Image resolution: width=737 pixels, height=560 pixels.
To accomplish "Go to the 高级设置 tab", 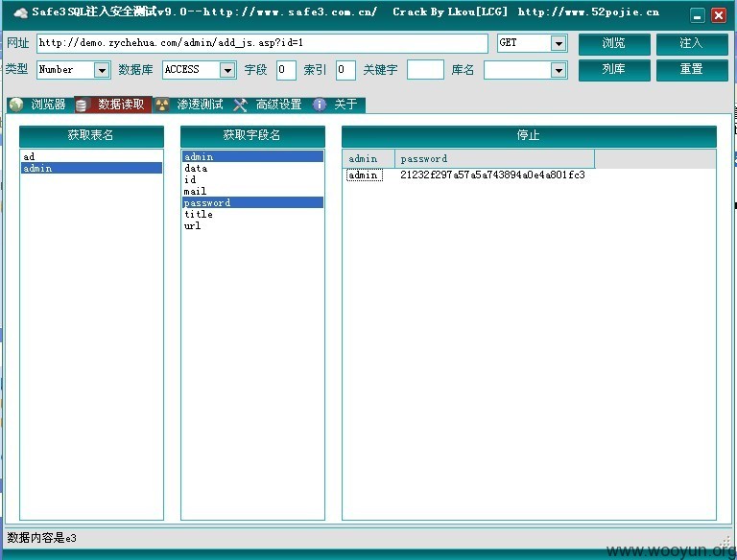I will (x=271, y=105).
